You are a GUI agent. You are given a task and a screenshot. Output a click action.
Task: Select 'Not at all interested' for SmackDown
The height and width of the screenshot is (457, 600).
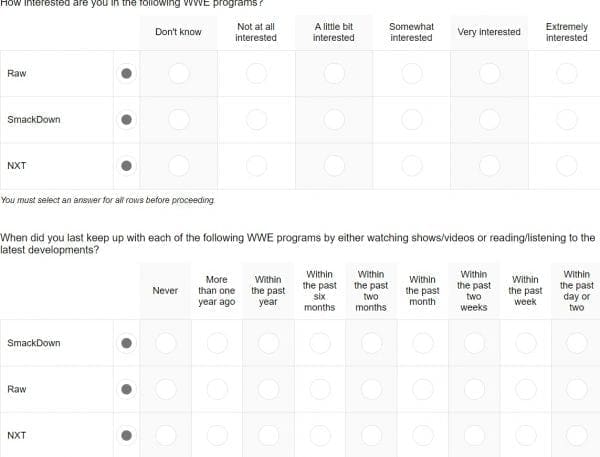(256, 120)
